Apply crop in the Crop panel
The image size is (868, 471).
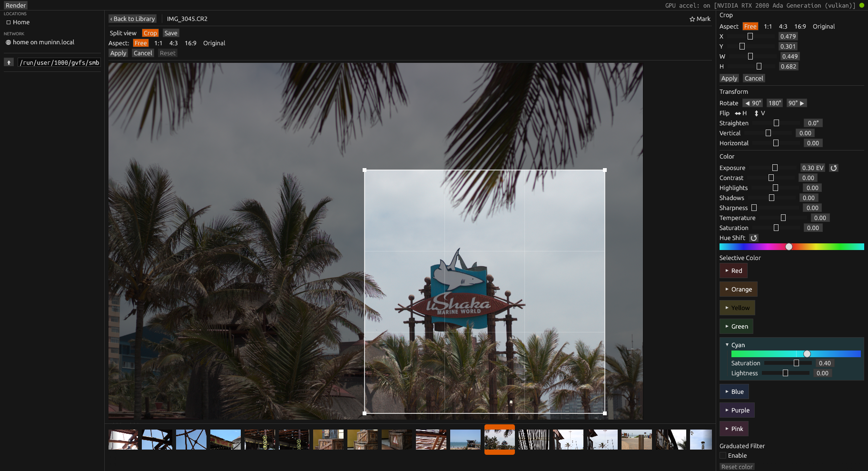click(729, 79)
